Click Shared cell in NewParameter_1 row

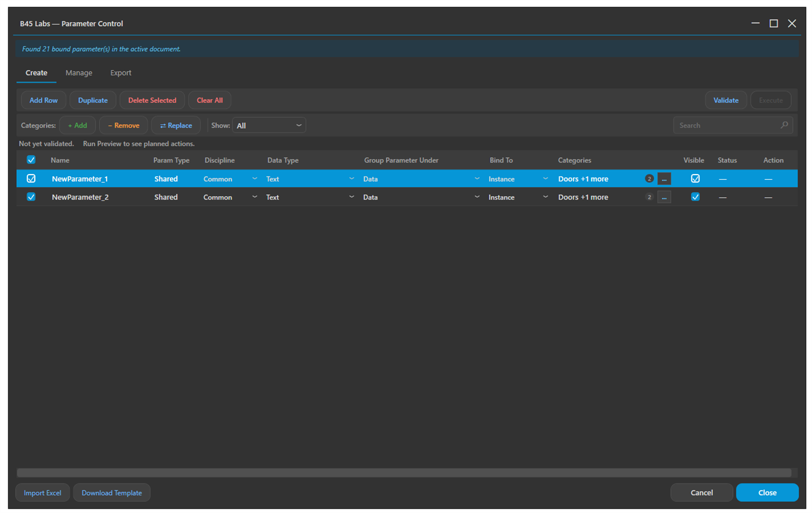pos(166,179)
